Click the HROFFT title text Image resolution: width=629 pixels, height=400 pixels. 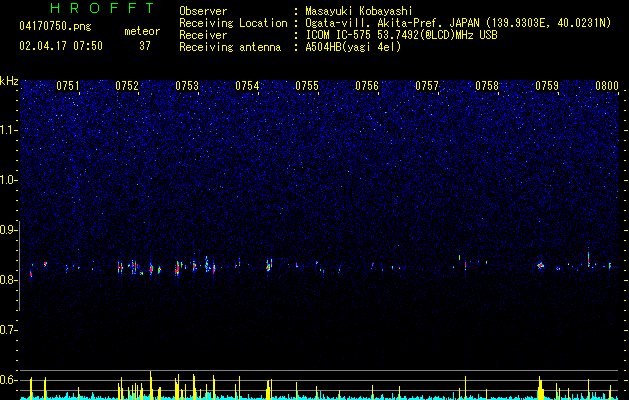tap(103, 8)
